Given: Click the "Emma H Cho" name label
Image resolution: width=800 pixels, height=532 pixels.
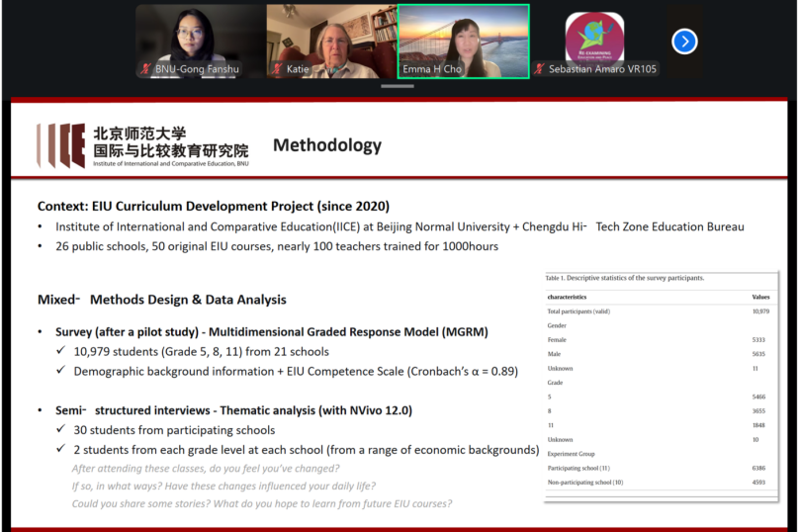Looking at the screenshot, I should click(x=433, y=69).
